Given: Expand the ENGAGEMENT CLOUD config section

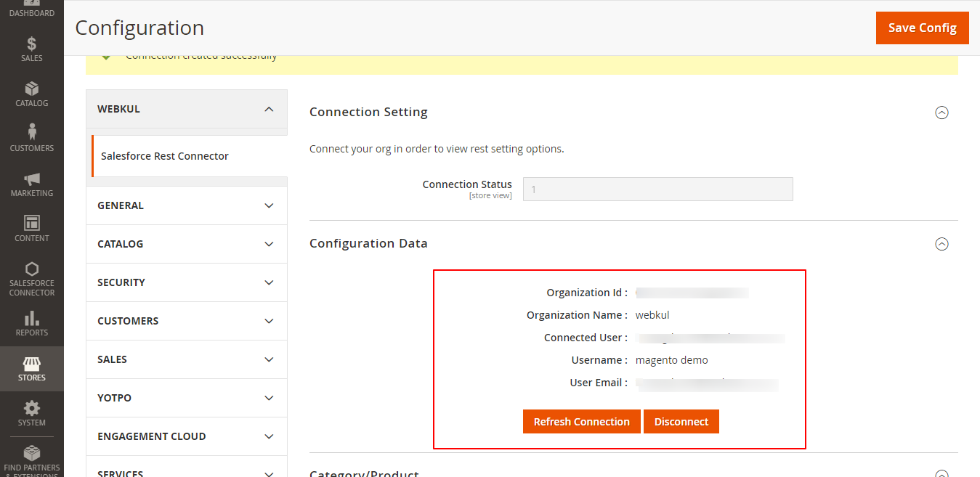Looking at the screenshot, I should [187, 436].
